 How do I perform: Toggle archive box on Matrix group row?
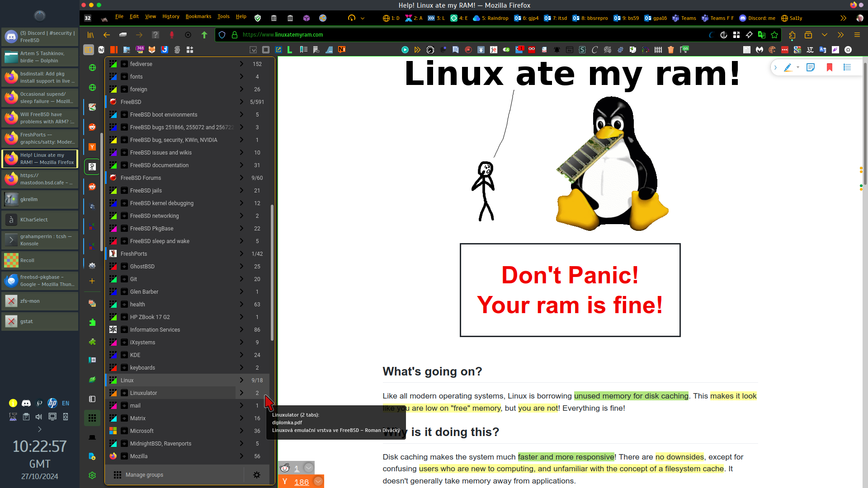click(x=124, y=418)
